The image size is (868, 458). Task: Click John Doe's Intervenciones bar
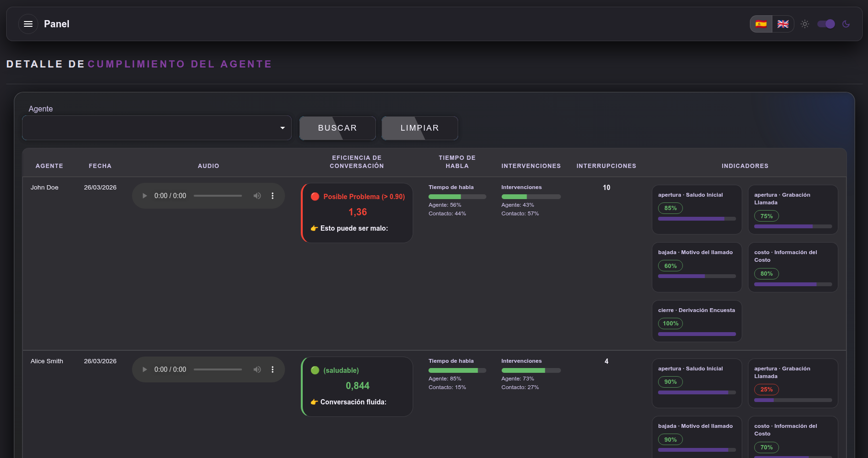point(531,197)
